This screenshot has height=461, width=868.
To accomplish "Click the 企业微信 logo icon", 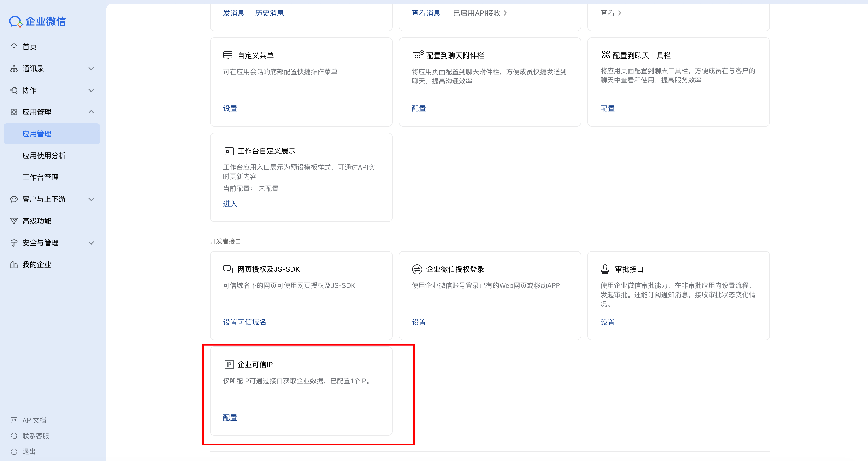I will (16, 22).
